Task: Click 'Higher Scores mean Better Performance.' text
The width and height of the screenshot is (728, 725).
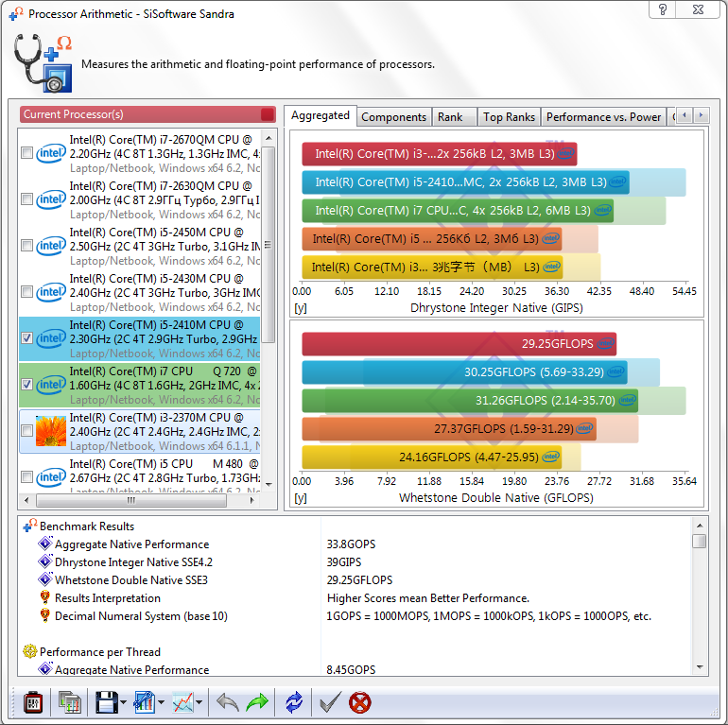Action: [x=427, y=597]
